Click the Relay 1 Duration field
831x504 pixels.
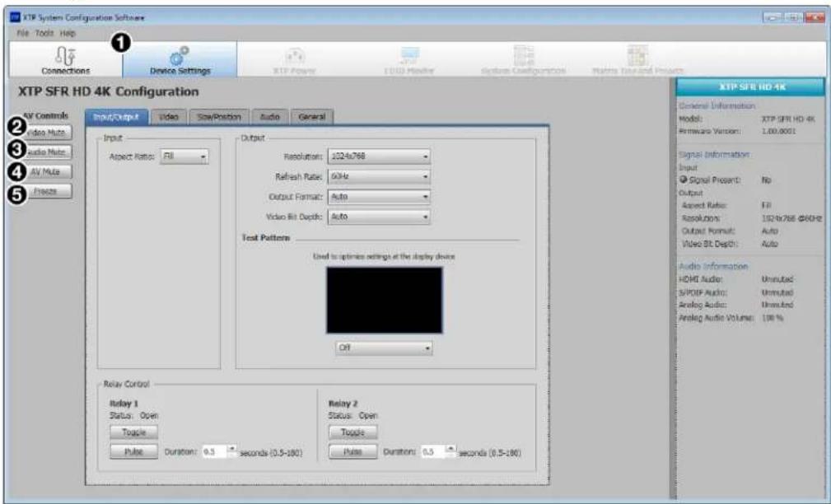point(215,452)
